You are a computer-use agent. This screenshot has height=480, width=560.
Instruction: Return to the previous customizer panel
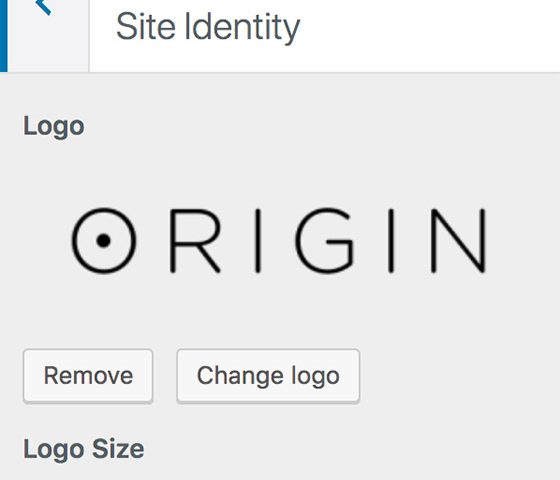(43, 6)
